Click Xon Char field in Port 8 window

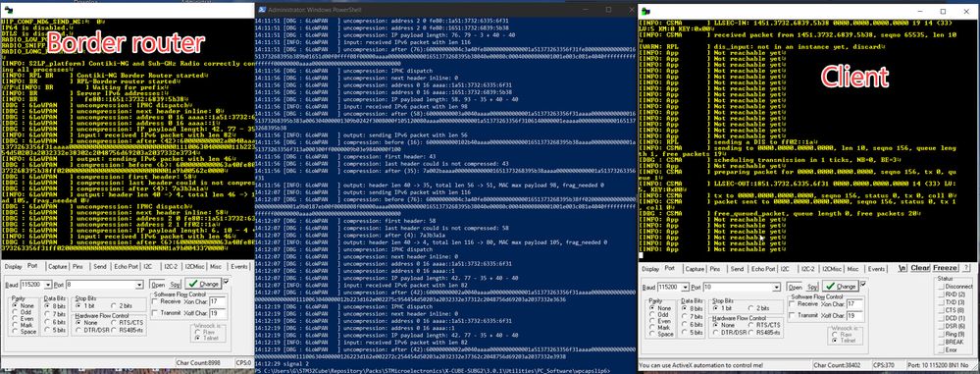point(218,301)
